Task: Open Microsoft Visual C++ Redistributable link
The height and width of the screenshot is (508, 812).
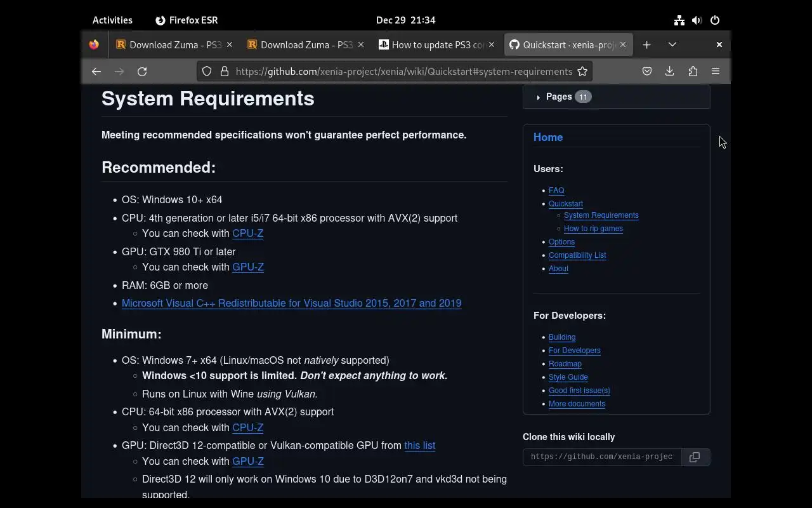Action: [291, 304]
